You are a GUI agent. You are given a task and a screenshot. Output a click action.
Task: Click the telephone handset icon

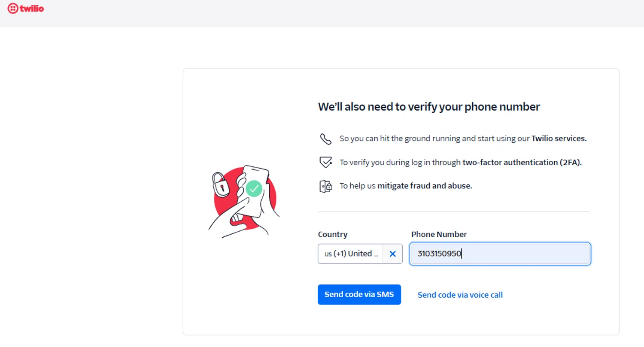point(326,139)
